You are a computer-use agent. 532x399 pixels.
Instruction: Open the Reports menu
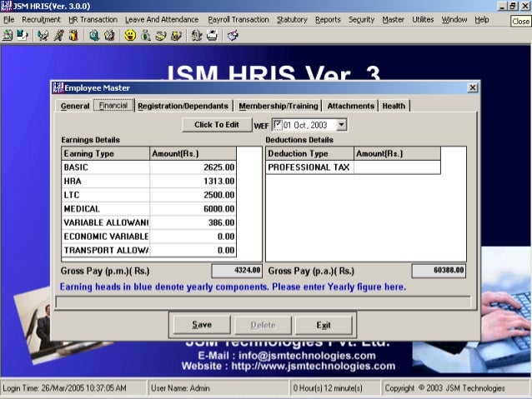click(x=328, y=20)
